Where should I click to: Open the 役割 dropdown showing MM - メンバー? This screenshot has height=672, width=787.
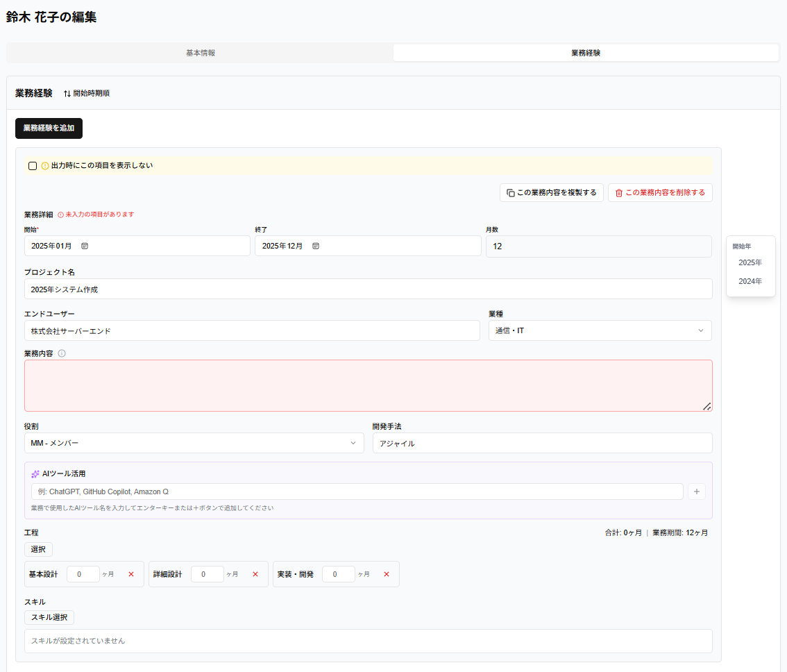(x=194, y=443)
